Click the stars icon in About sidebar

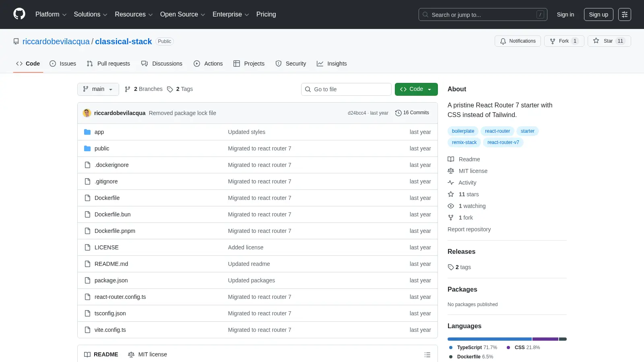pyautogui.click(x=451, y=194)
